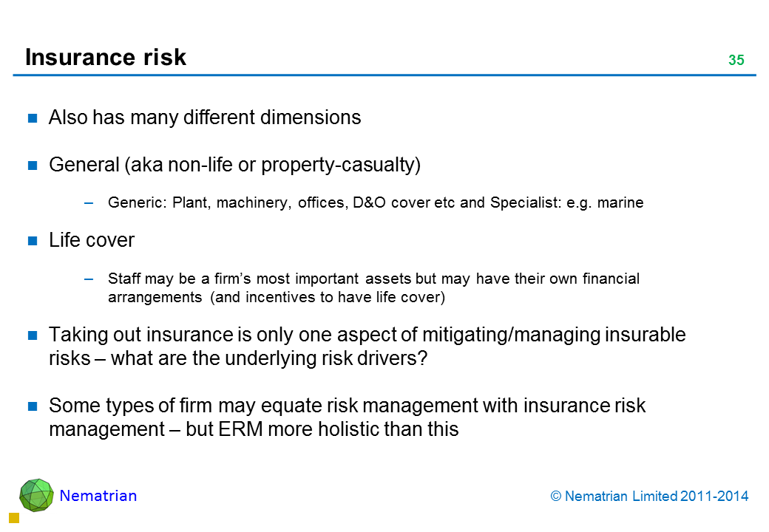Select the blue bullet beside 'Also has many different dimensions'

[33, 118]
